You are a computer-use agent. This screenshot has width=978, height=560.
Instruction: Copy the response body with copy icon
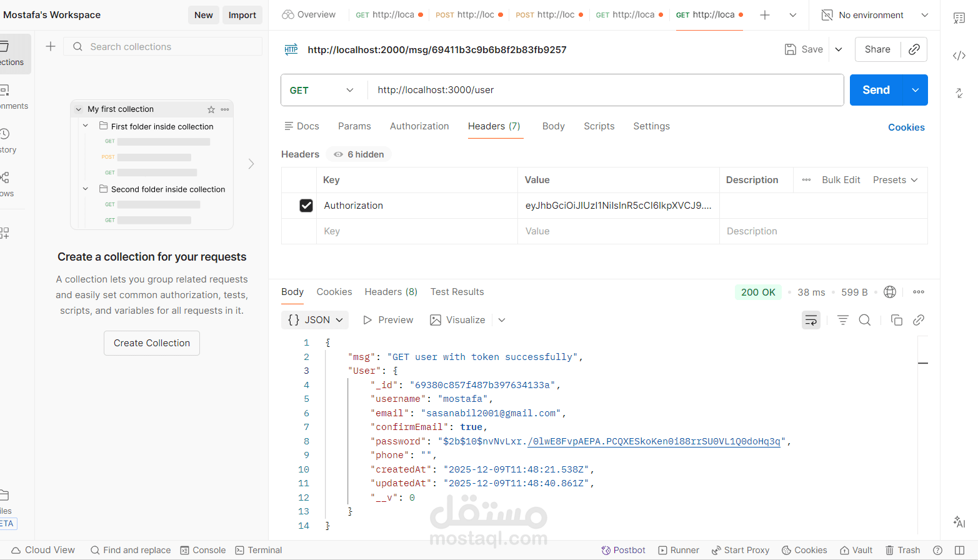[x=896, y=320]
